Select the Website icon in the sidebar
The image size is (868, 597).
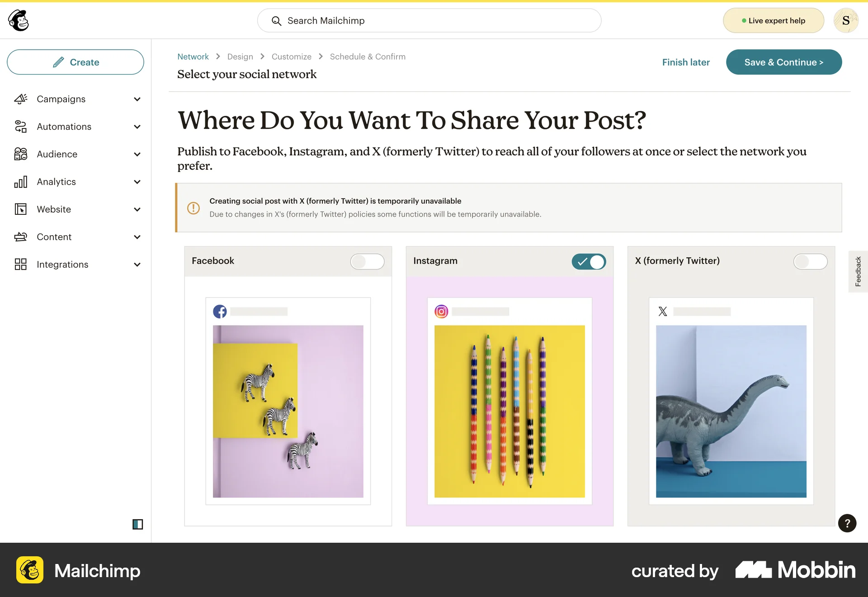(x=20, y=209)
